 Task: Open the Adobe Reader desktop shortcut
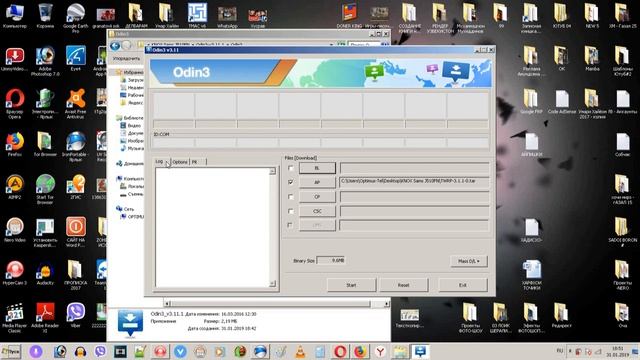[45, 318]
